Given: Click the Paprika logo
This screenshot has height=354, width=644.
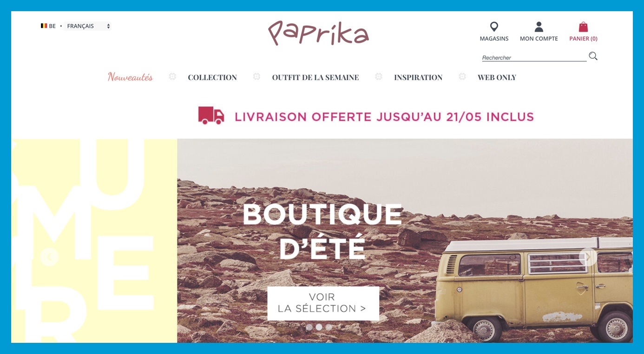Looking at the screenshot, I should coord(318,33).
